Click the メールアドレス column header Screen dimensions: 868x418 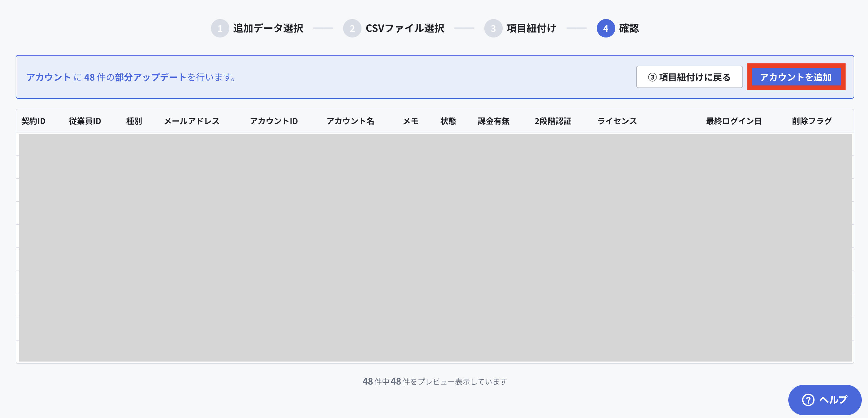tap(192, 121)
